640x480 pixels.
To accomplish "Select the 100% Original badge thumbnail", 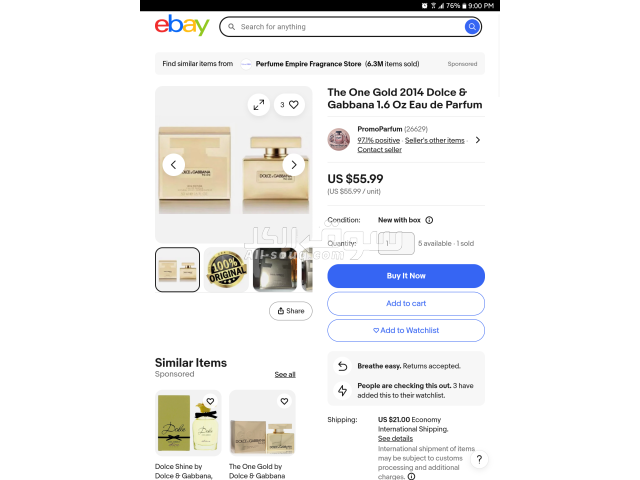I will 226,269.
